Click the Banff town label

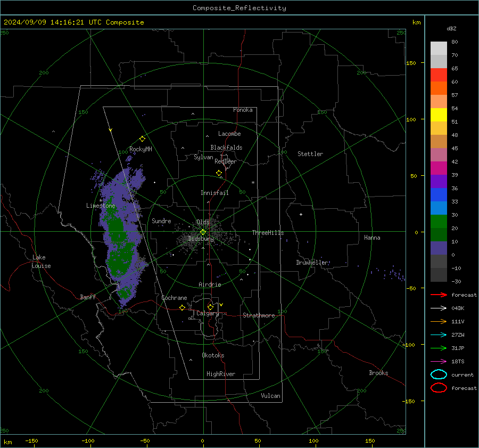click(x=88, y=297)
